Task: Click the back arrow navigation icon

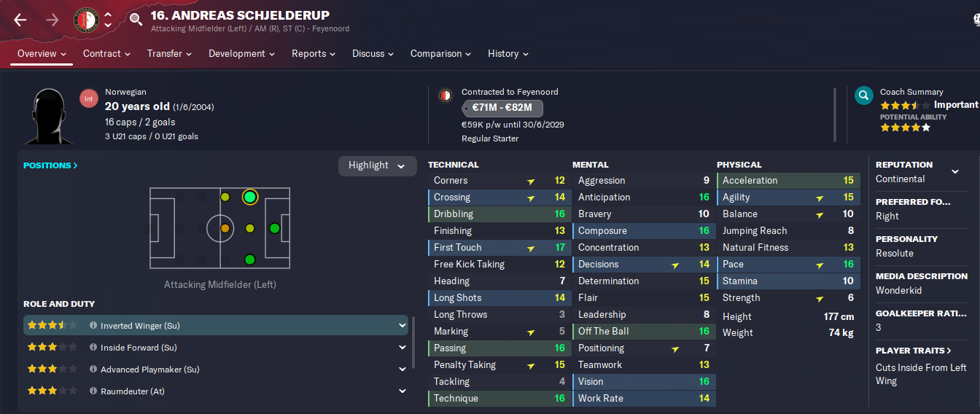Action: [20, 20]
